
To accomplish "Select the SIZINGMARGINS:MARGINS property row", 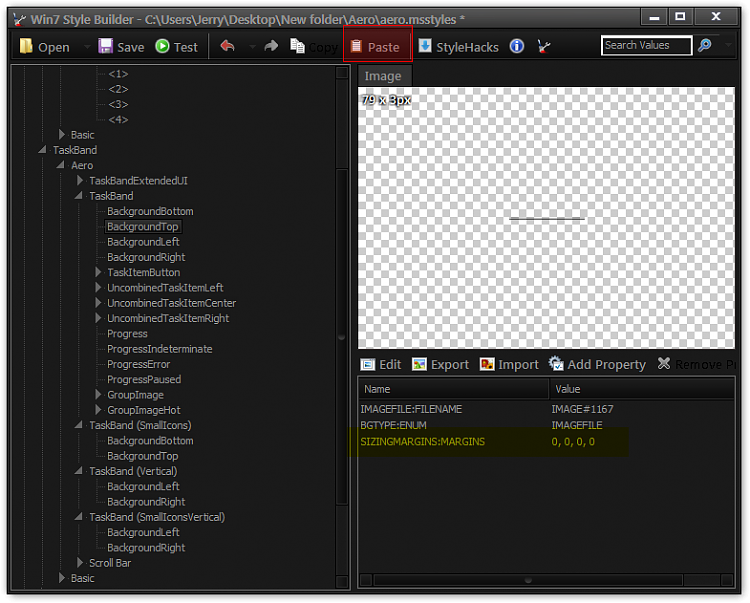I will click(x=546, y=441).
